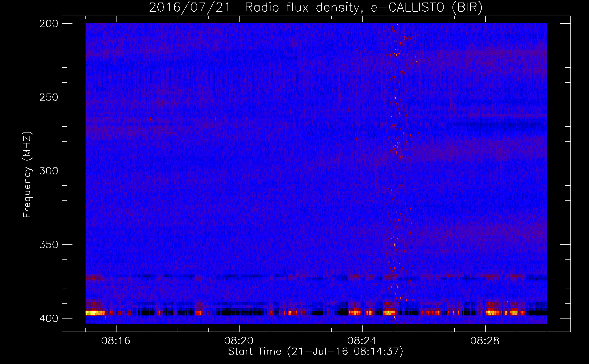
Task: Select the 300 frequency axis label
Action: 48,171
